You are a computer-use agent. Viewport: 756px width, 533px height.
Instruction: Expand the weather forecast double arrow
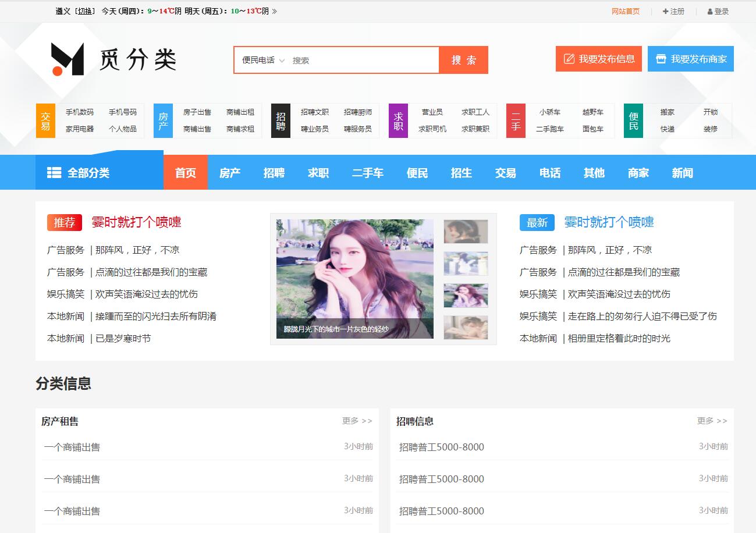(275, 11)
